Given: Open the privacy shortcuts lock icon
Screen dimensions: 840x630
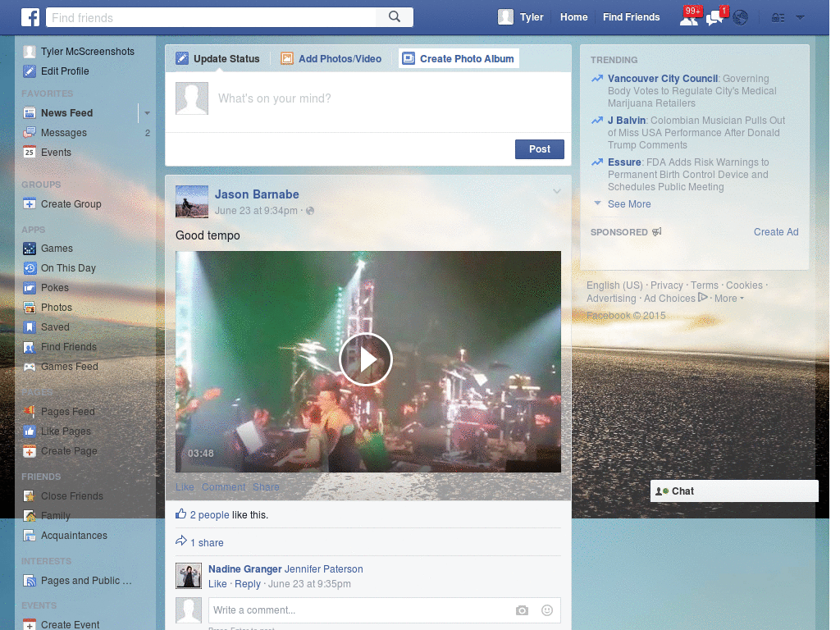Looking at the screenshot, I should [x=778, y=18].
